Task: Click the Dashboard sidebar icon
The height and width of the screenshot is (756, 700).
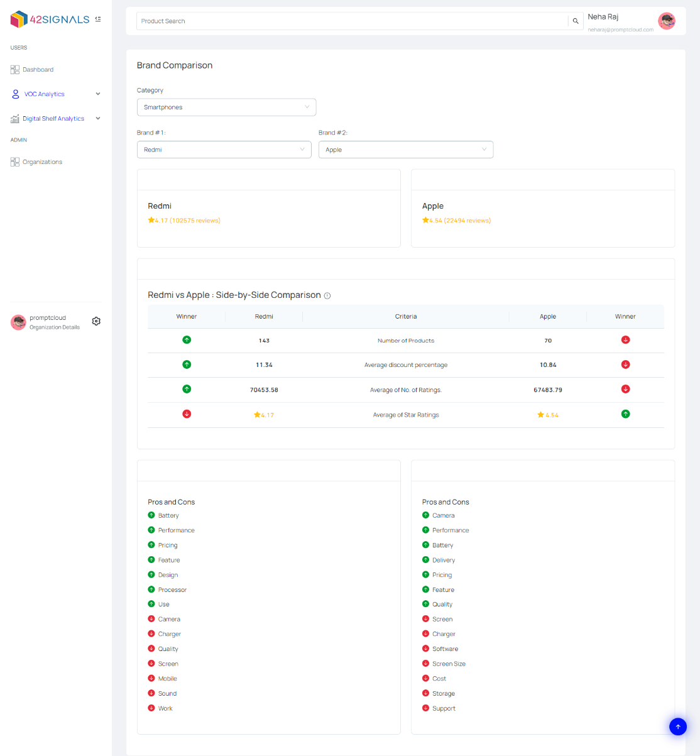Action: pos(15,70)
